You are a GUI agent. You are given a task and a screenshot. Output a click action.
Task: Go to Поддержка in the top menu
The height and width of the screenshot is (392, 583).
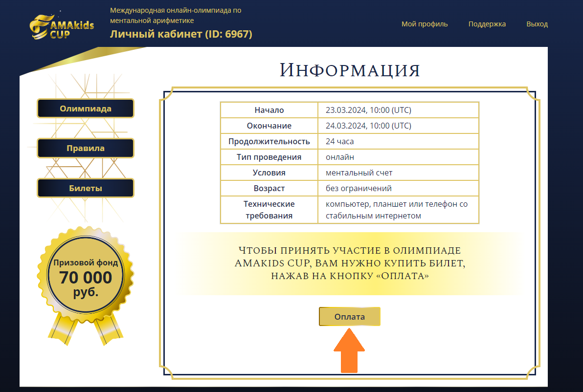[x=487, y=24]
